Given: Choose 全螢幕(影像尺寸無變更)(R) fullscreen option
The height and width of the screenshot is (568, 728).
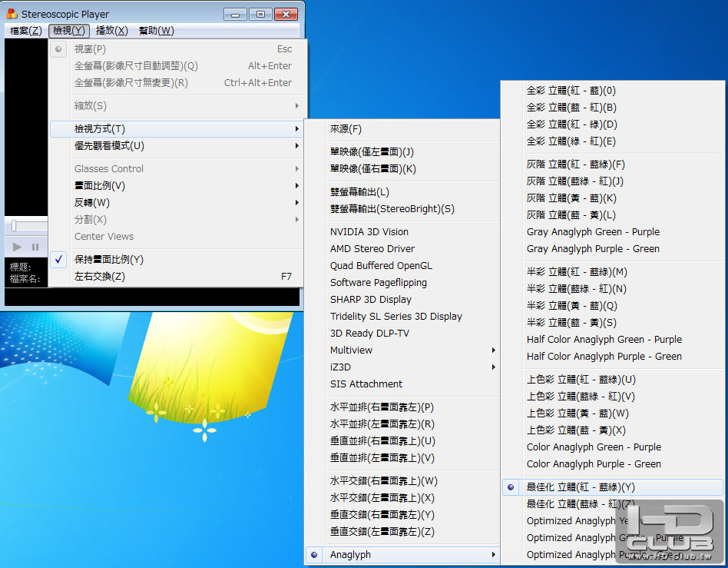Looking at the screenshot, I should [x=177, y=83].
